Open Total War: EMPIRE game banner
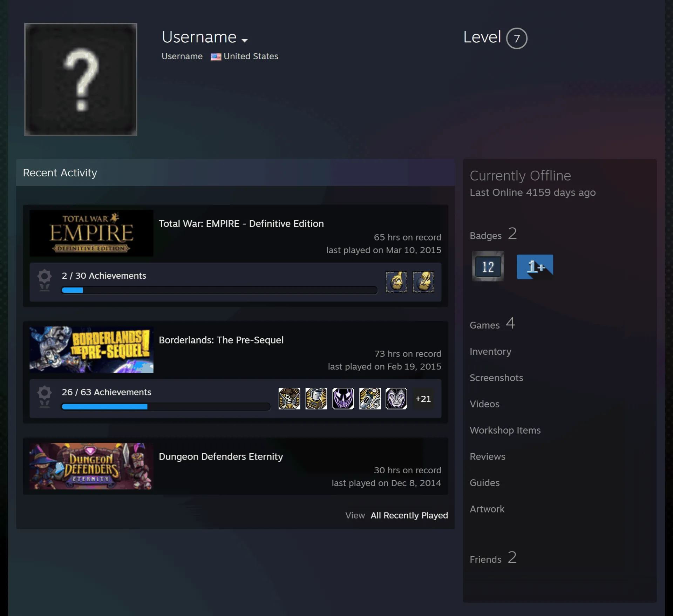The width and height of the screenshot is (673, 616). [x=91, y=233]
